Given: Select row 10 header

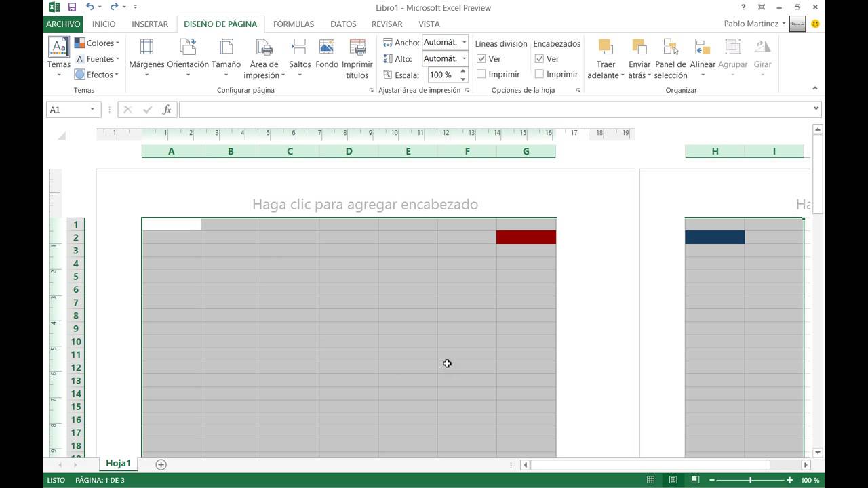Looking at the screenshot, I should (x=76, y=342).
